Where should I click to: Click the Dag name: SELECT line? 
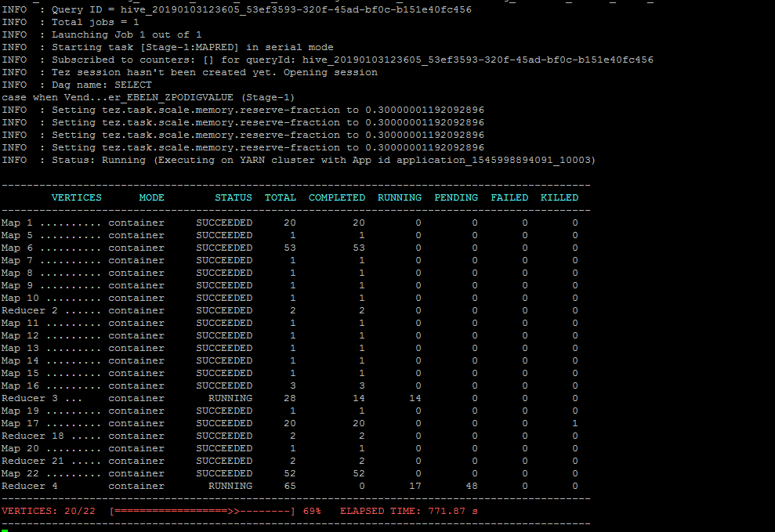77,85
